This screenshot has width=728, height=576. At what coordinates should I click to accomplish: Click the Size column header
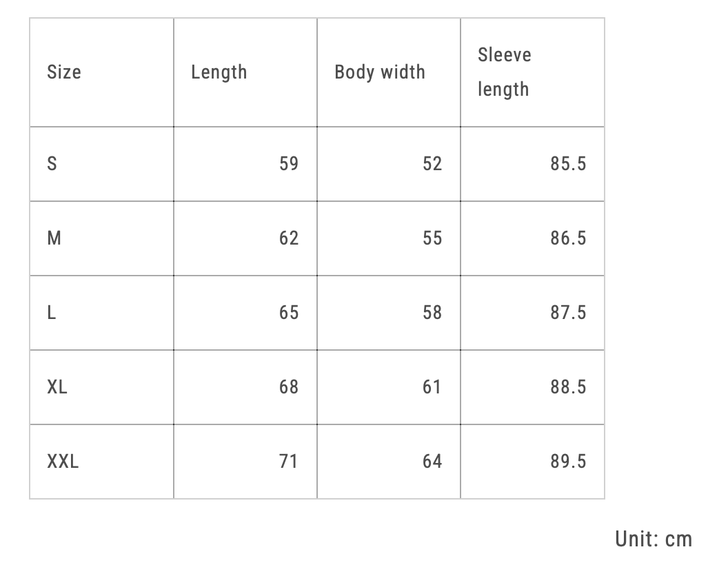(x=64, y=72)
